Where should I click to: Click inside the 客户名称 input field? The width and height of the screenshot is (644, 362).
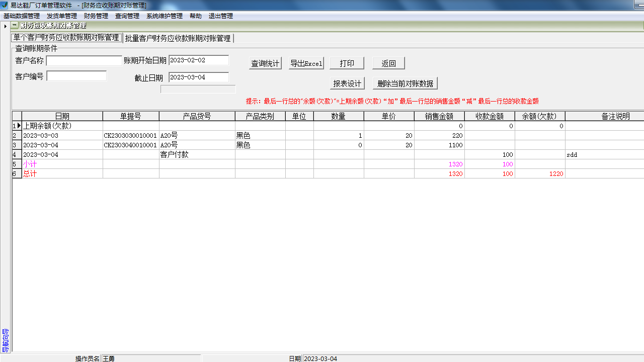(84, 60)
